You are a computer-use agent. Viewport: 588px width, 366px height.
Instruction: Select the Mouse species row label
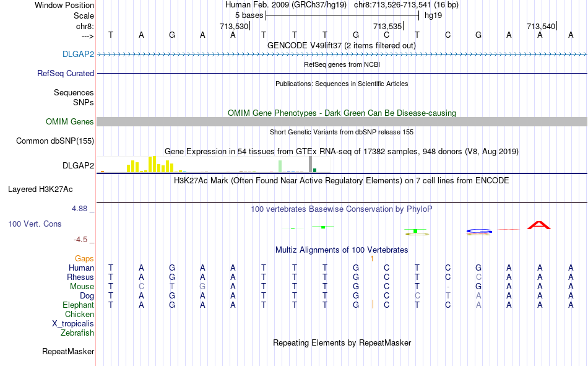point(82,286)
